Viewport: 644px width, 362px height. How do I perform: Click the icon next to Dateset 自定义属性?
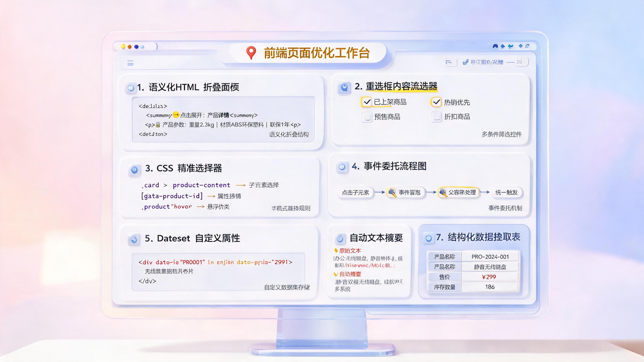[134, 239]
